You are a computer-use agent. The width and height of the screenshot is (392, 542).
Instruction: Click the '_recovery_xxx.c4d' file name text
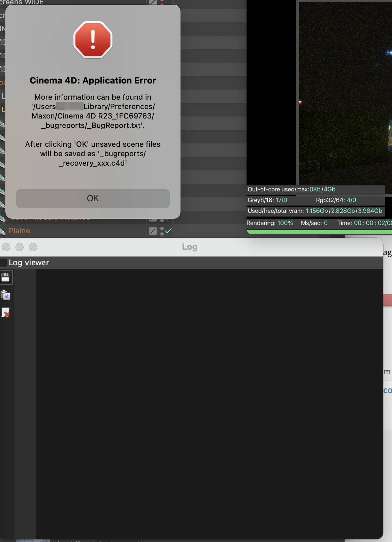pos(93,163)
